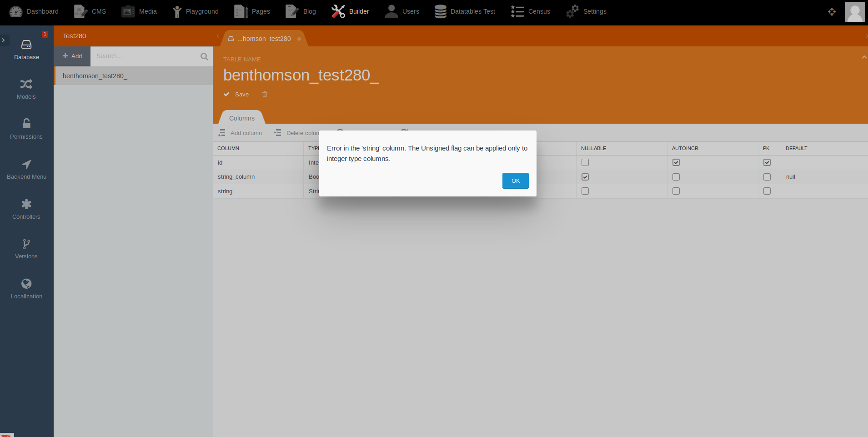
Task: Uncheck NULLABLE for string_column row
Action: pos(585,177)
